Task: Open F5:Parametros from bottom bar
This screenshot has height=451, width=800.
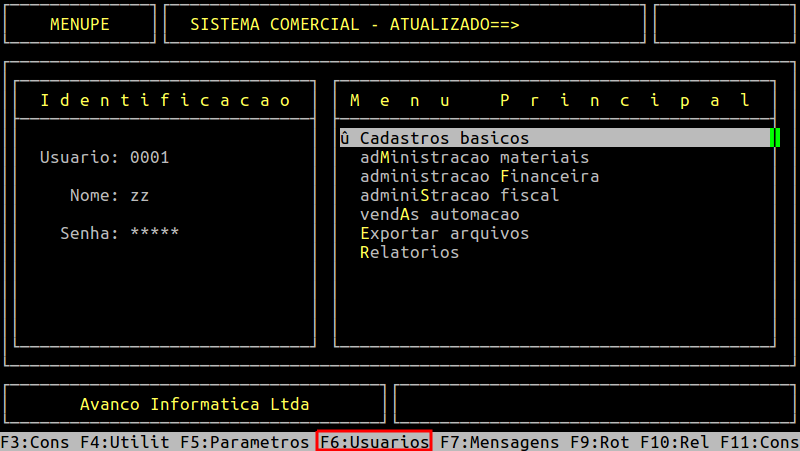Action: coord(244,442)
